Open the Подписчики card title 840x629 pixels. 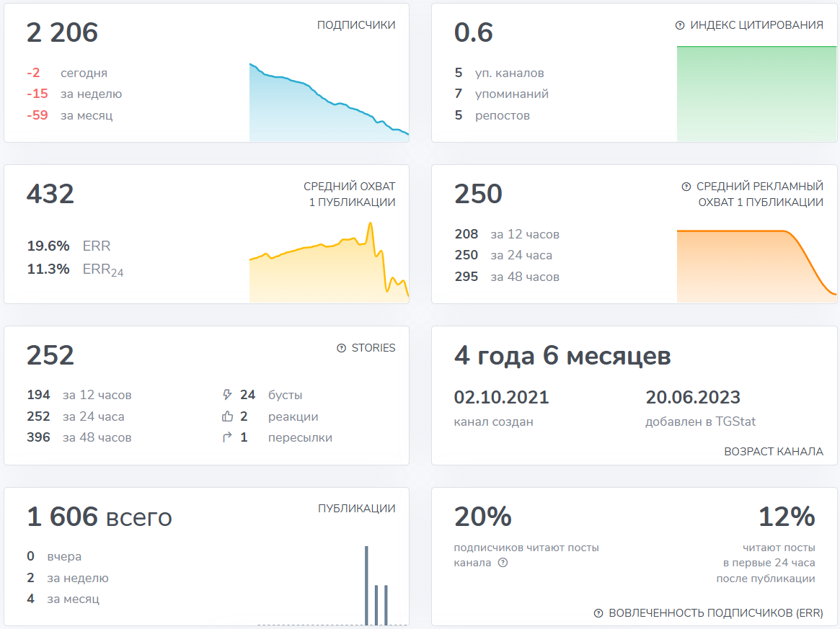(x=356, y=25)
